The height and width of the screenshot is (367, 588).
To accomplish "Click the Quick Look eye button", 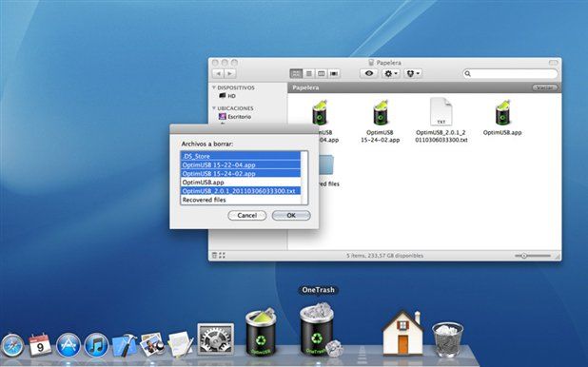I will click(x=368, y=73).
